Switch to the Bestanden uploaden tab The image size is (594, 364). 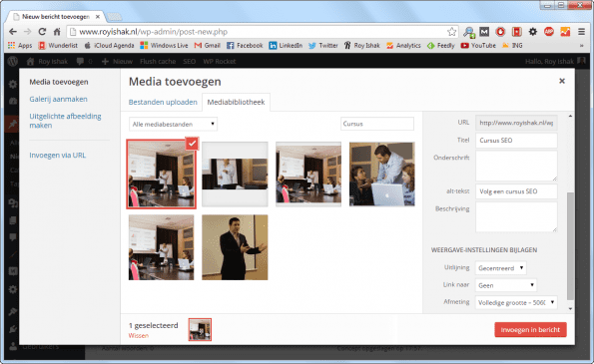[163, 102]
